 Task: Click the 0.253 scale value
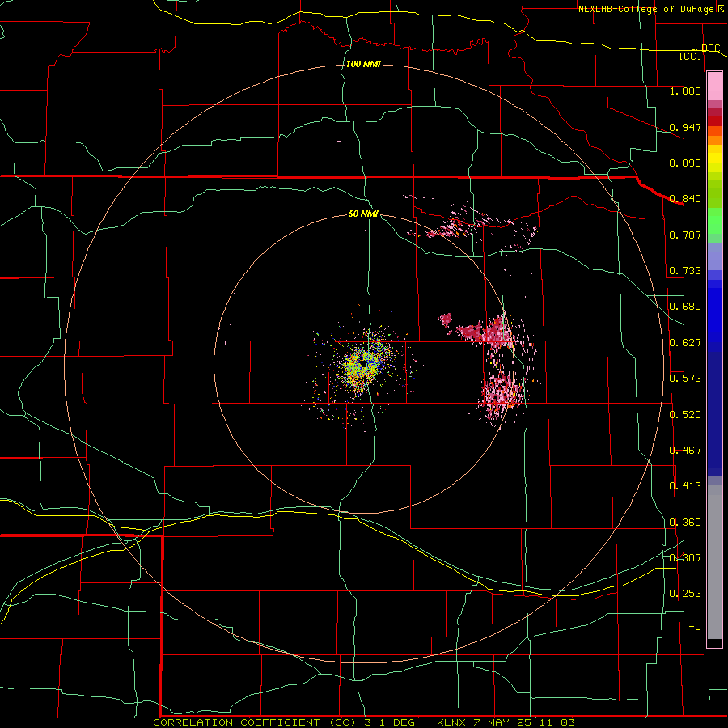click(685, 594)
